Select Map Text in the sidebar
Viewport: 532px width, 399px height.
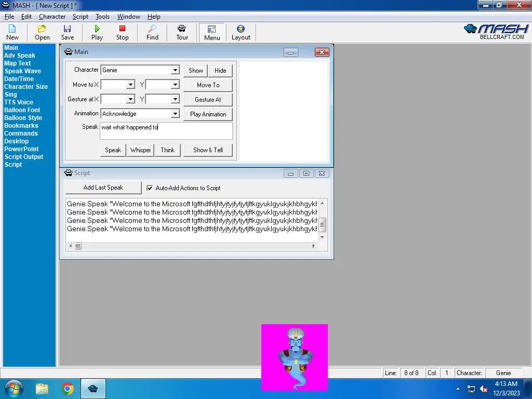pos(17,63)
